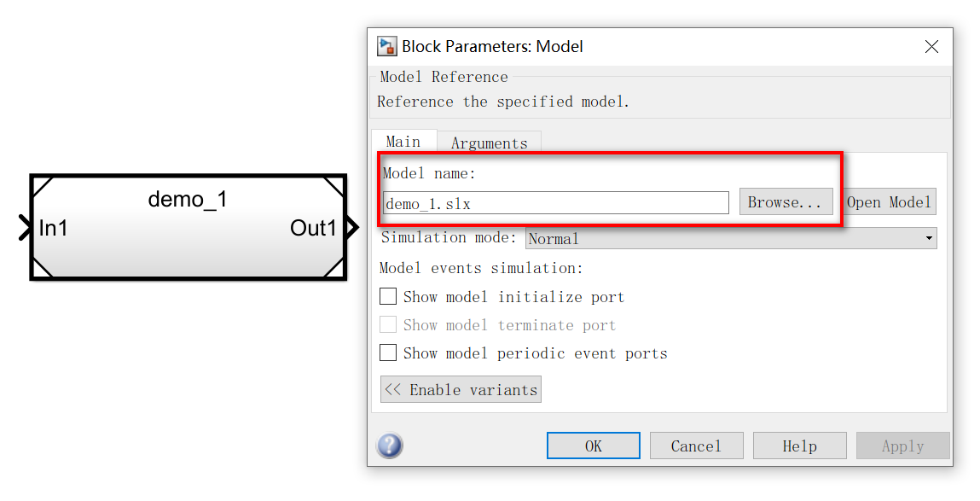The width and height of the screenshot is (980, 501).
Task: Switch to the Arguments tab
Action: coord(490,143)
